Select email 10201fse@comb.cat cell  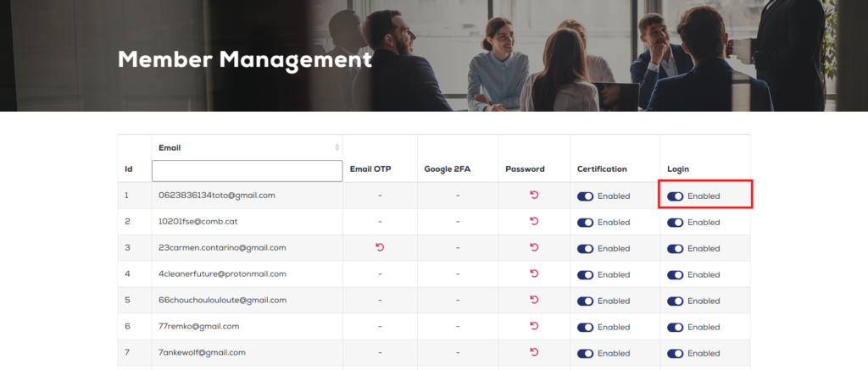coord(247,221)
